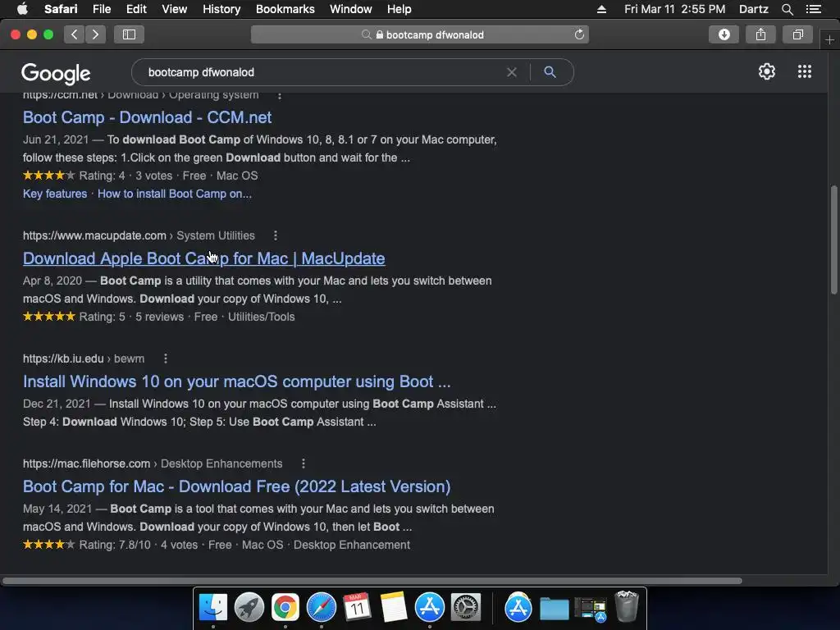Open more options for kb.iu.edu result
This screenshot has height=630, width=840.
(165, 358)
